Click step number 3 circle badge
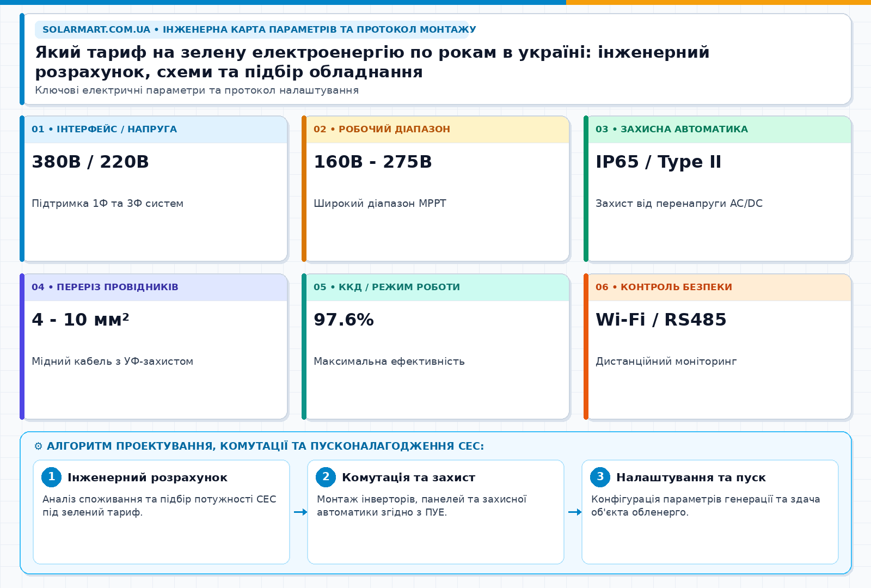Screen dimensions: 871x588 pos(600,477)
